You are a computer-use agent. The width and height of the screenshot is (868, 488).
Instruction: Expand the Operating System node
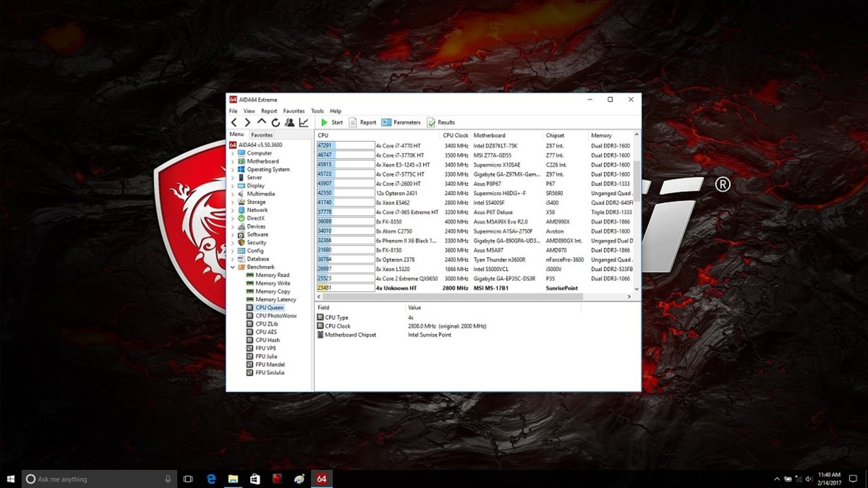tap(232, 170)
